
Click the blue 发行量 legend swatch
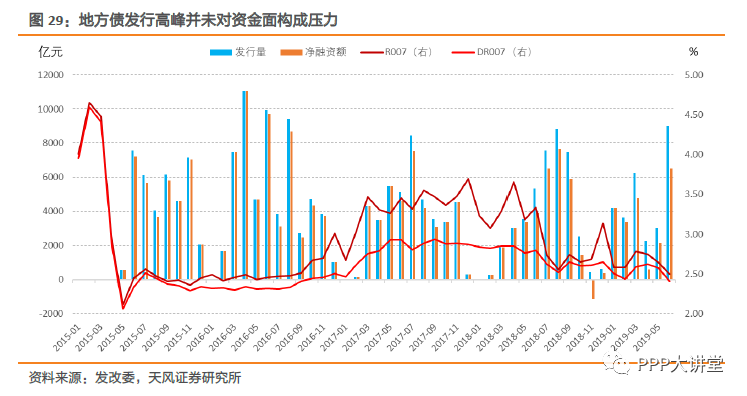pos(221,52)
